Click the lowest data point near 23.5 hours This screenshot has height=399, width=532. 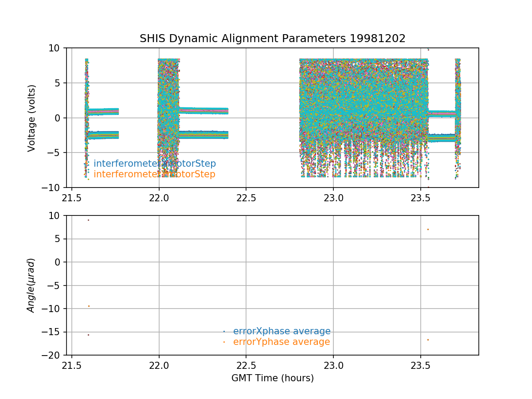tap(428, 340)
